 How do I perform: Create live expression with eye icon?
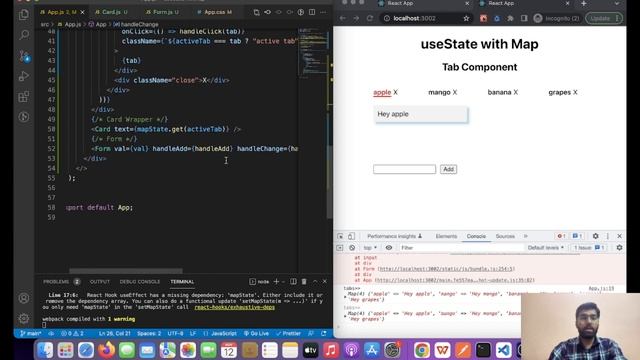click(x=389, y=248)
